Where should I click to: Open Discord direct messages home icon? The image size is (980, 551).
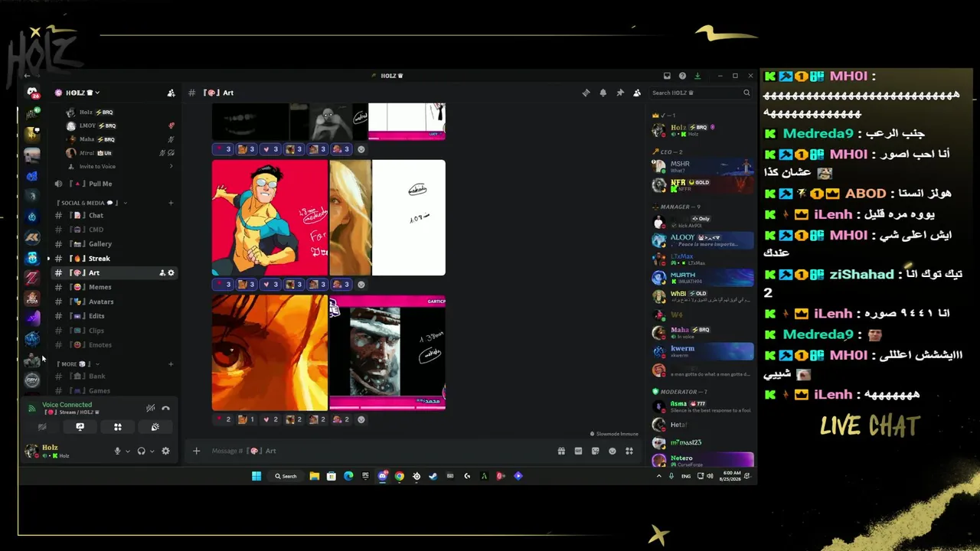tap(32, 93)
